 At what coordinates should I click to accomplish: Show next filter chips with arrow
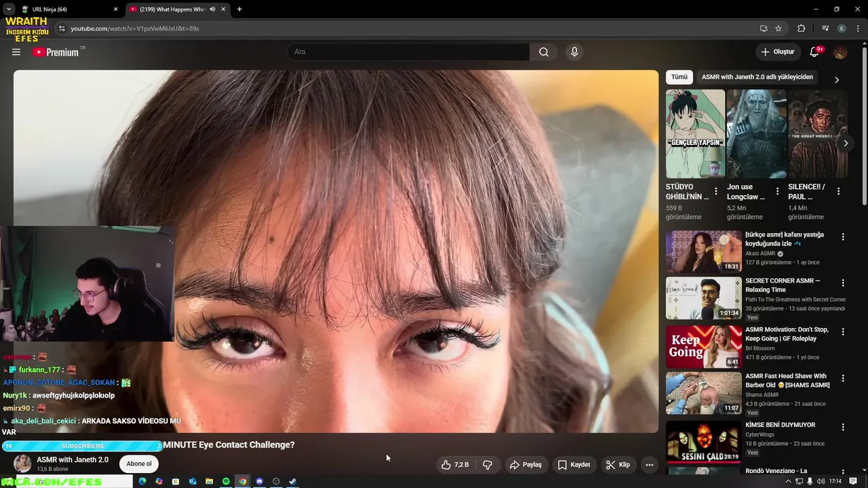click(836, 79)
